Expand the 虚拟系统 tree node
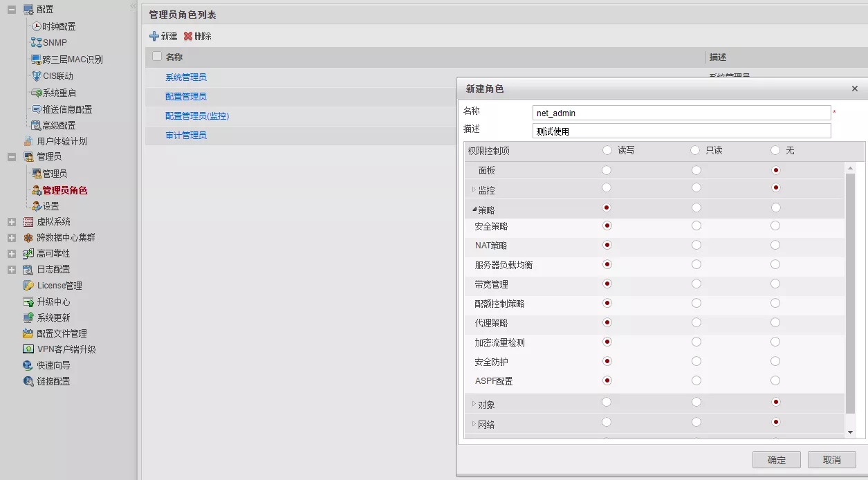868x480 pixels. coord(12,222)
